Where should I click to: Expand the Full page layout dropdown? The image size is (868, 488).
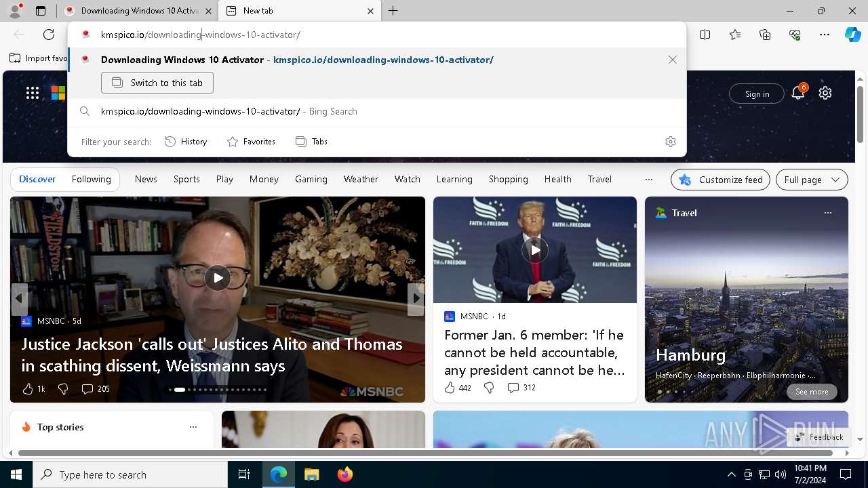pos(812,180)
